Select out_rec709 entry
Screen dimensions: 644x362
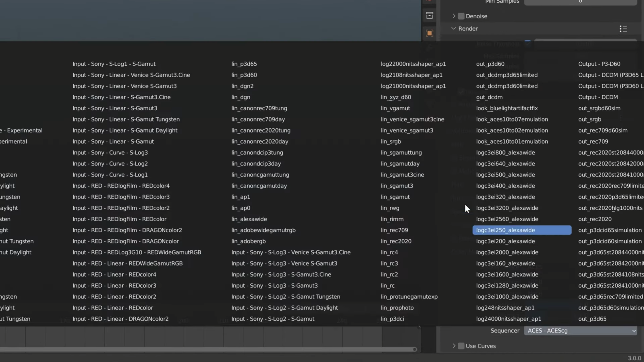(x=593, y=141)
